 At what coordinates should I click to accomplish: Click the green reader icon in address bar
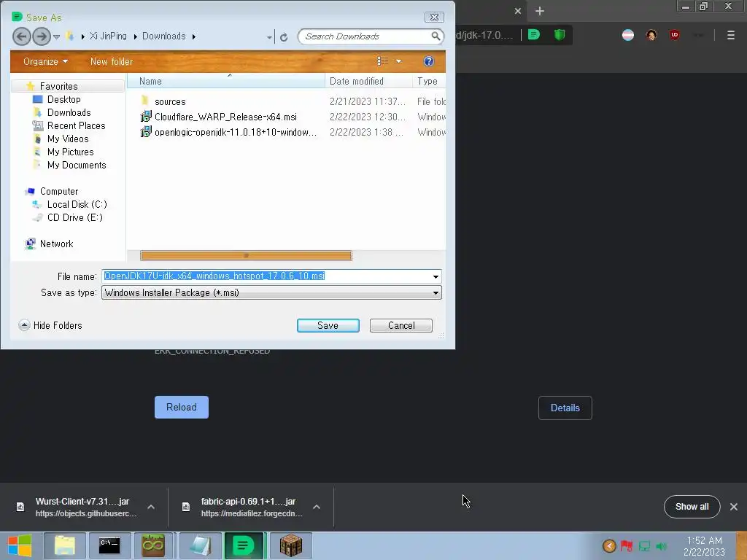pyautogui.click(x=534, y=35)
